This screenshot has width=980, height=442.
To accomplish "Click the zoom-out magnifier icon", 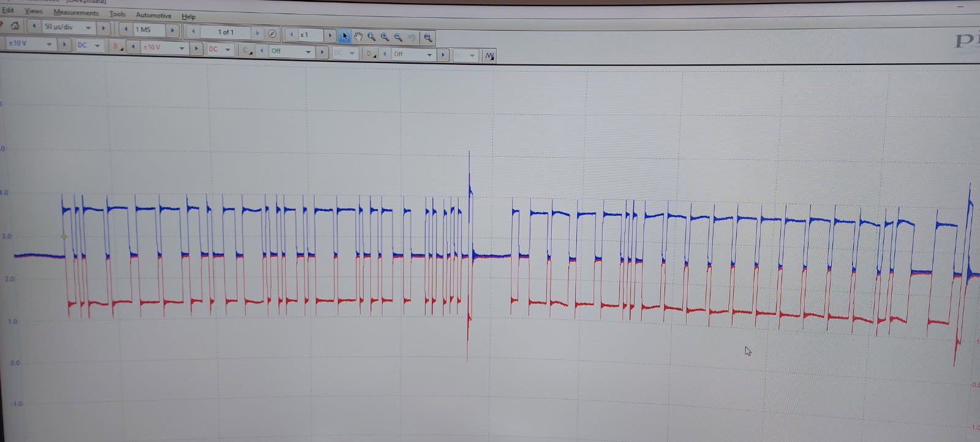I will 399,37.
